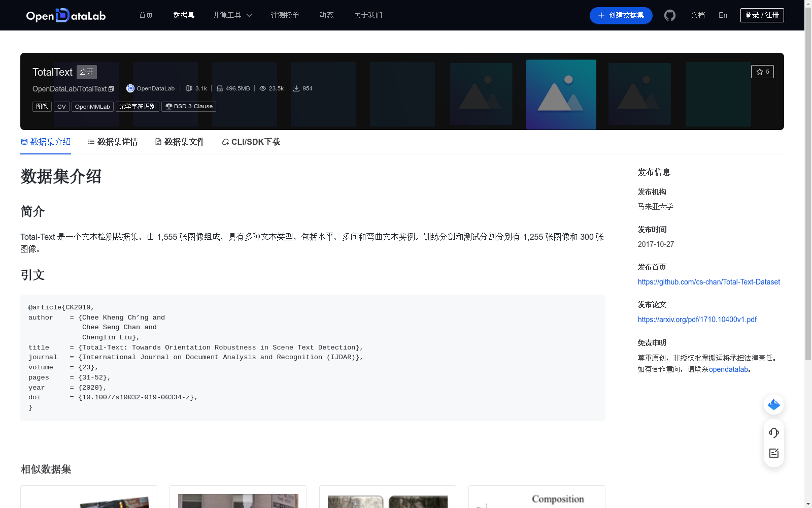Click the publish date 2017-10-27

[x=656, y=244]
